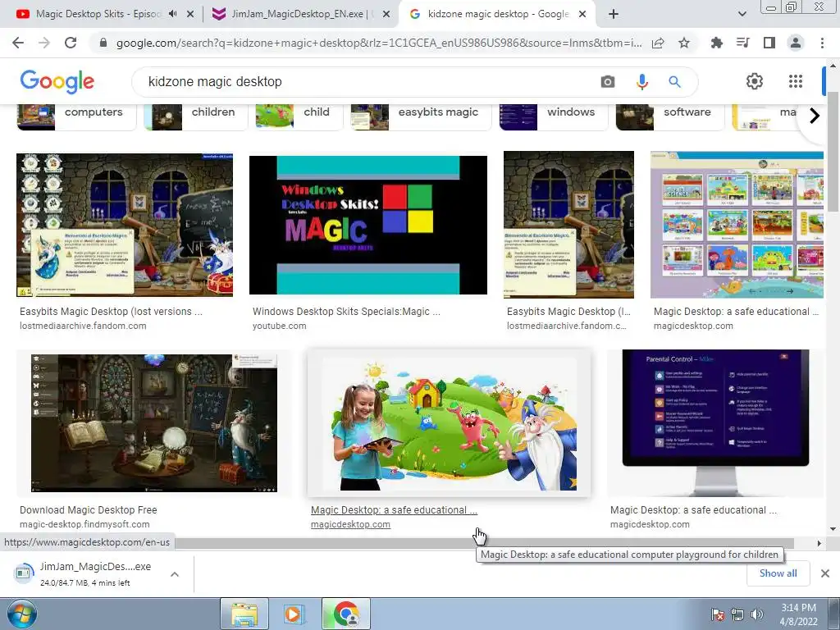Open the youtube.com result source link
The width and height of the screenshot is (840, 630).
click(280, 326)
